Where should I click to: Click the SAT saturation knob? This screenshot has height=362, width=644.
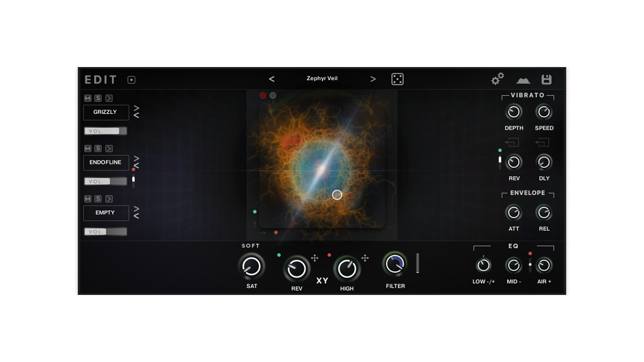coord(252,267)
